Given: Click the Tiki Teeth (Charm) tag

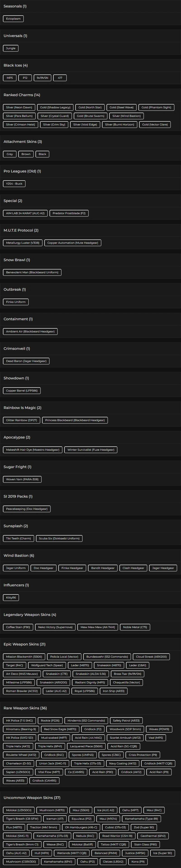Looking at the screenshot, I should pos(18,538).
